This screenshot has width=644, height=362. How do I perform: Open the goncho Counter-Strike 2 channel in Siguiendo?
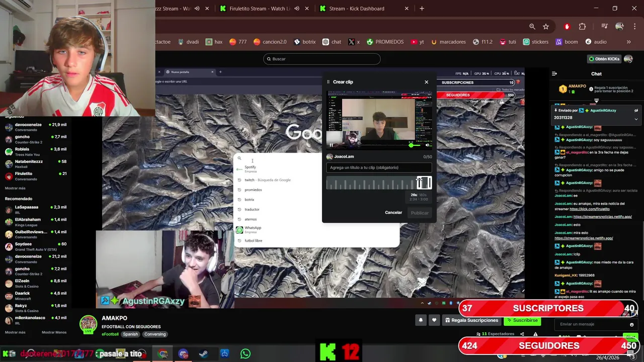point(35,139)
